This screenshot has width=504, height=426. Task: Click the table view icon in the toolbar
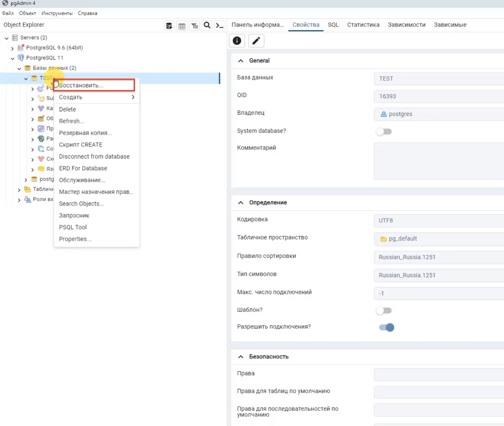[182, 25]
